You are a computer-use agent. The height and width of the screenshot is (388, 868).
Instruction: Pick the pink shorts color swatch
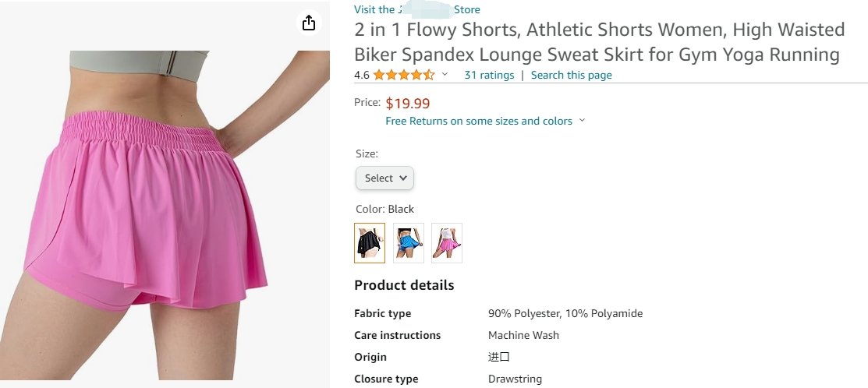pyautogui.click(x=447, y=242)
